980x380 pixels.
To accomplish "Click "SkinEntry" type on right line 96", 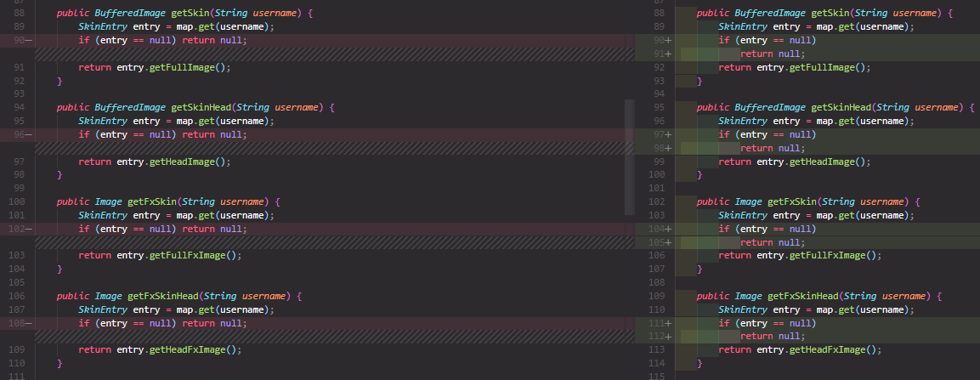I will pos(743,122).
